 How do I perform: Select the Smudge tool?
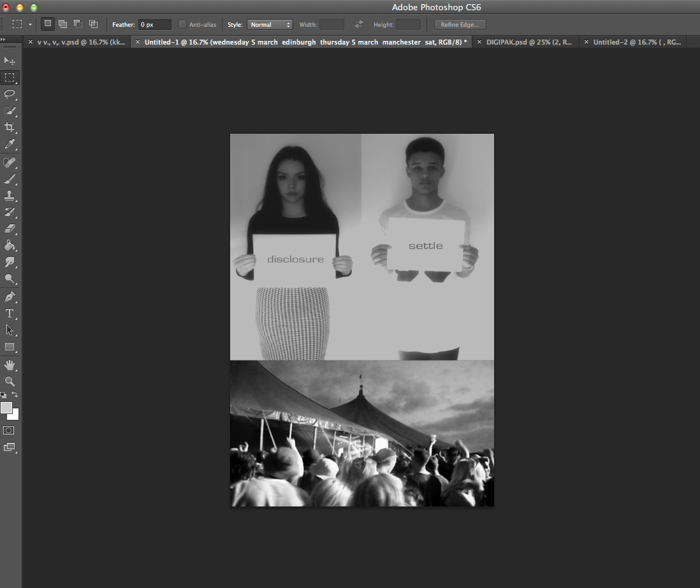10,262
